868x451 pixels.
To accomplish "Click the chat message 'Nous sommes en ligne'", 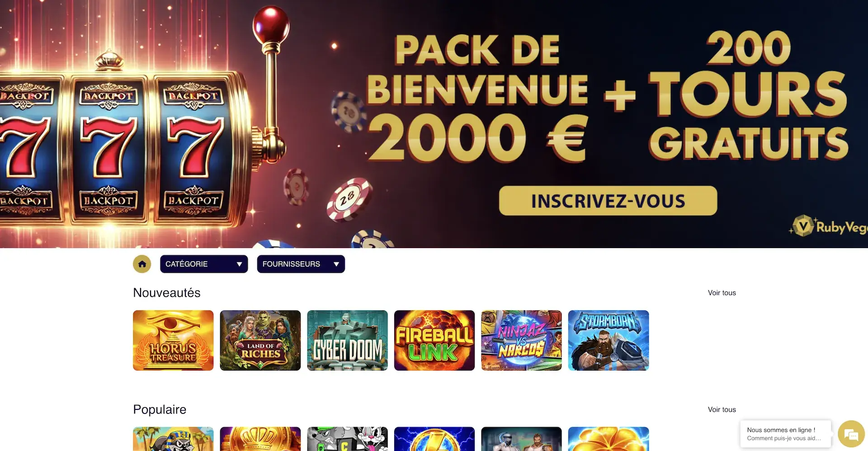I will click(x=786, y=434).
